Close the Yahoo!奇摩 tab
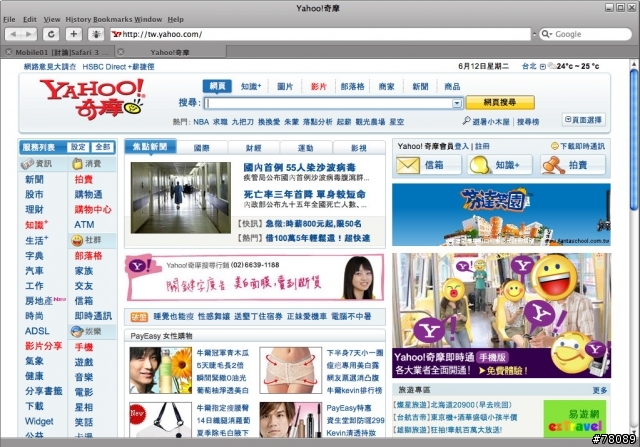Screen dimensions: 640x447 click(x=120, y=52)
